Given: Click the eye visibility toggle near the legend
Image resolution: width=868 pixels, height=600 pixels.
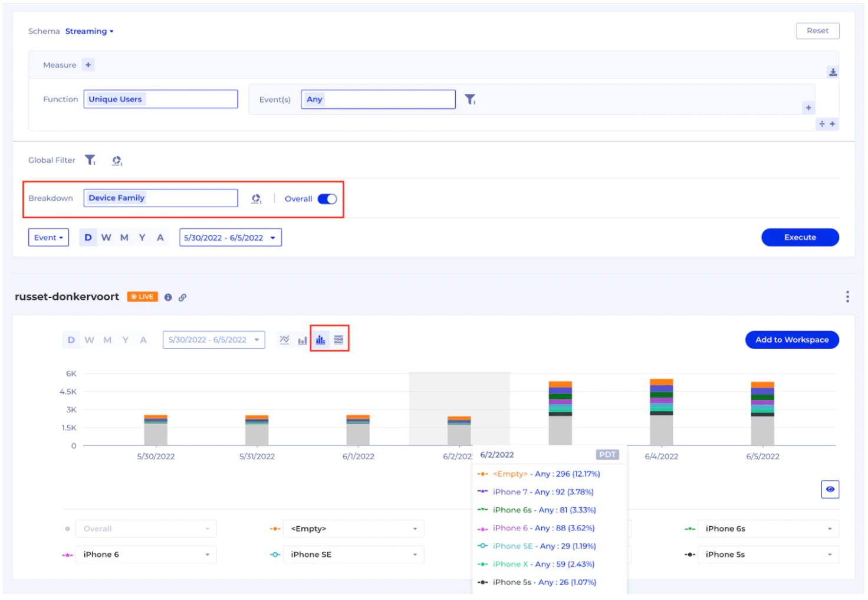Looking at the screenshot, I should pos(830,489).
